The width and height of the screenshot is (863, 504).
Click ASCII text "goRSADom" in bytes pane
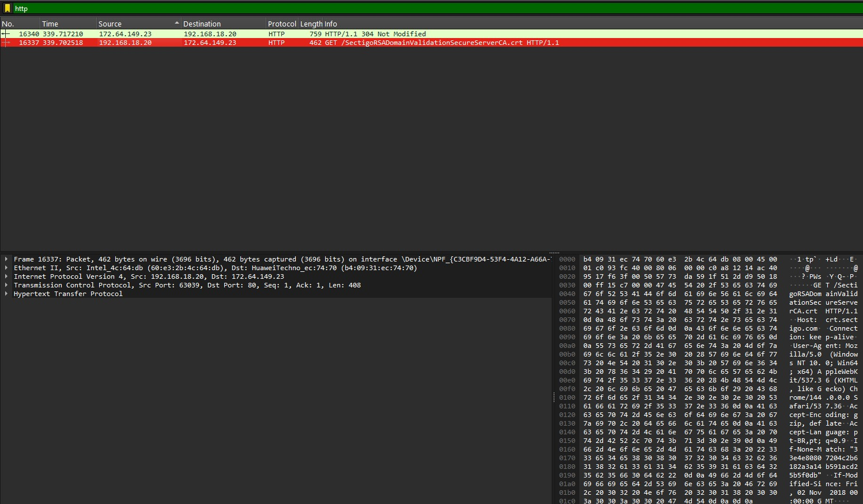click(805, 294)
